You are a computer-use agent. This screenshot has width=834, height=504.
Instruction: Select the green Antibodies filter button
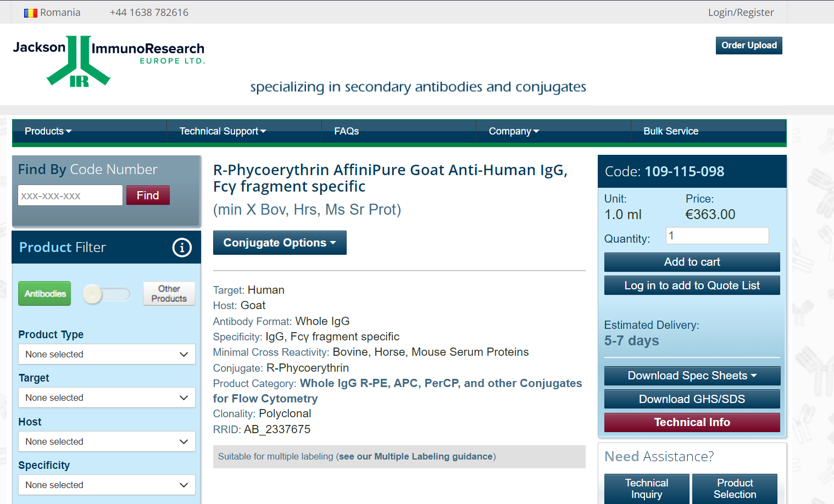tap(45, 294)
